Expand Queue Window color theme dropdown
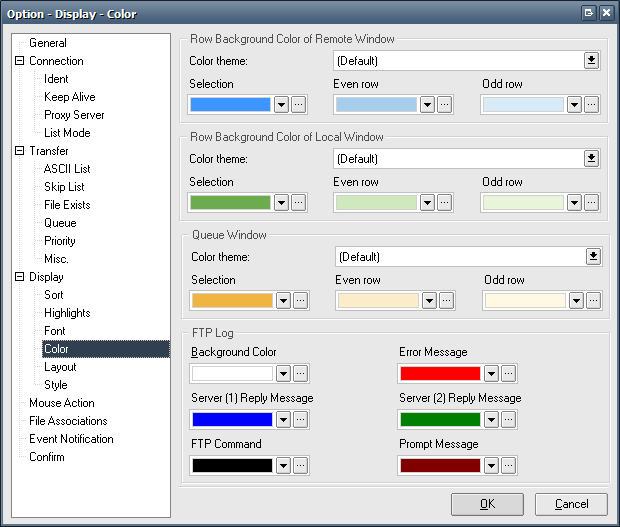This screenshot has height=527, width=620. coord(593,257)
